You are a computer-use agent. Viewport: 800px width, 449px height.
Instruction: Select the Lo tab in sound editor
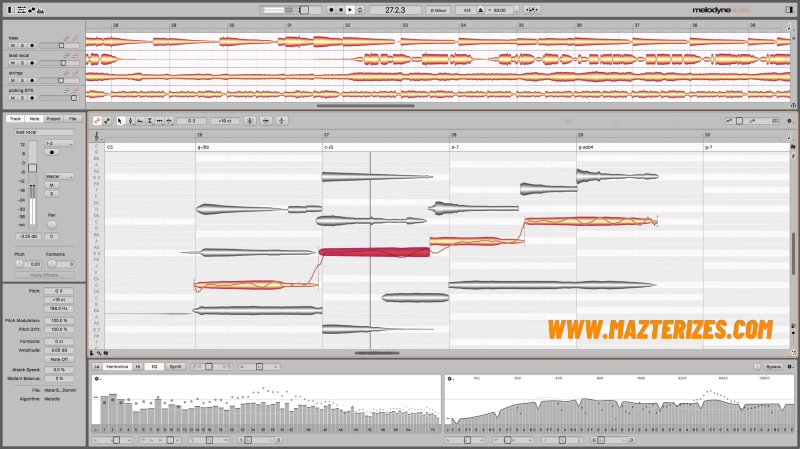coord(96,366)
